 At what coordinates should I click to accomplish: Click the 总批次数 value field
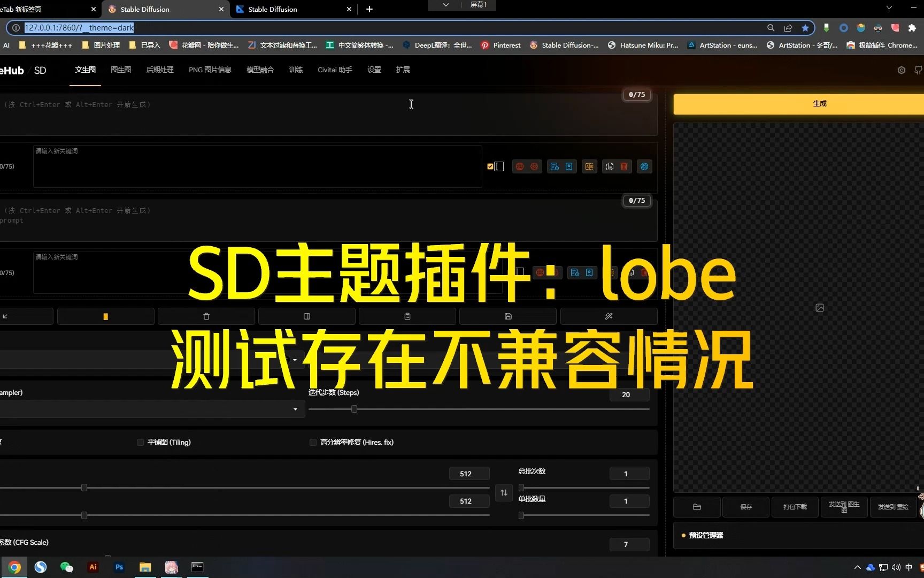(629, 474)
